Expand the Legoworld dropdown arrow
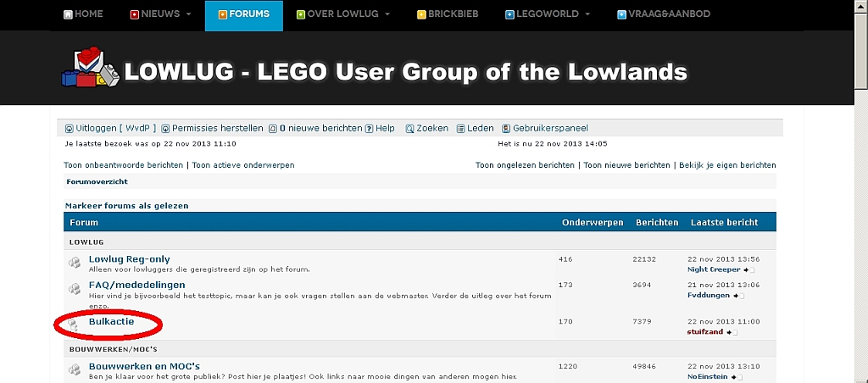 [x=587, y=14]
